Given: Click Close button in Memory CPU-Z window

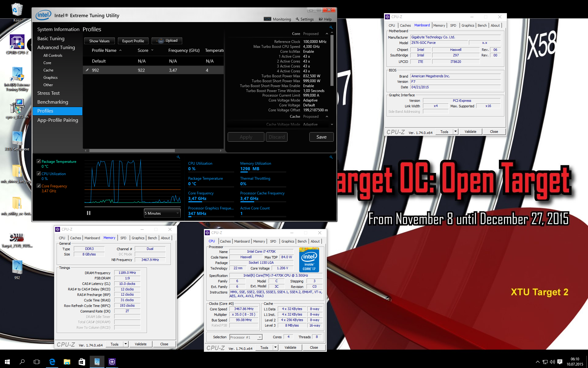Looking at the screenshot, I should click(x=164, y=344).
